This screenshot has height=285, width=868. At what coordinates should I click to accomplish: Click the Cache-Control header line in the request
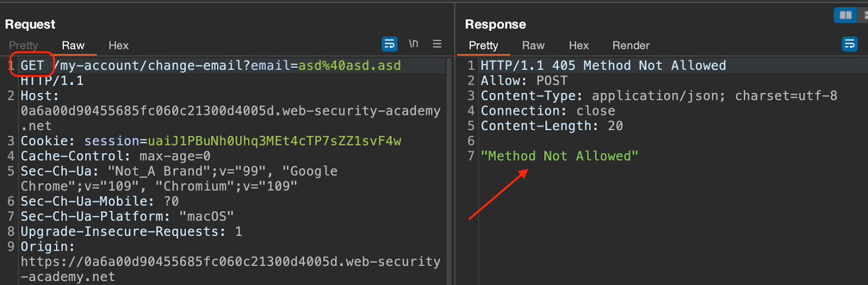115,156
